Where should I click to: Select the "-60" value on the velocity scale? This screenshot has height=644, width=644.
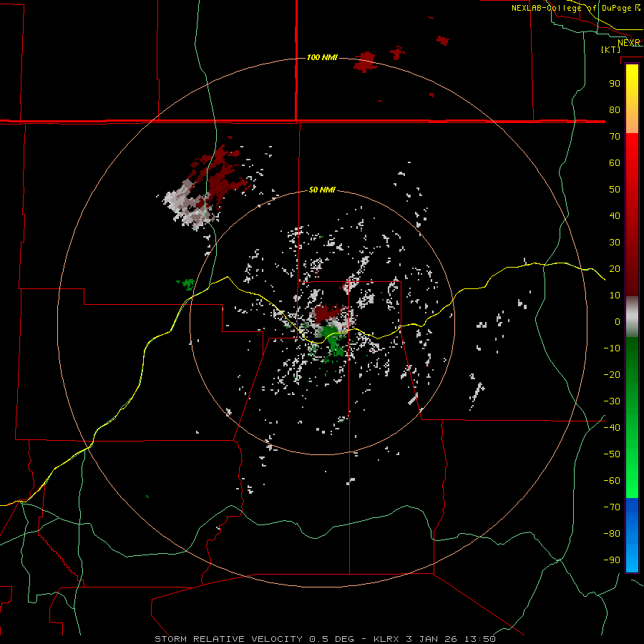612,481
